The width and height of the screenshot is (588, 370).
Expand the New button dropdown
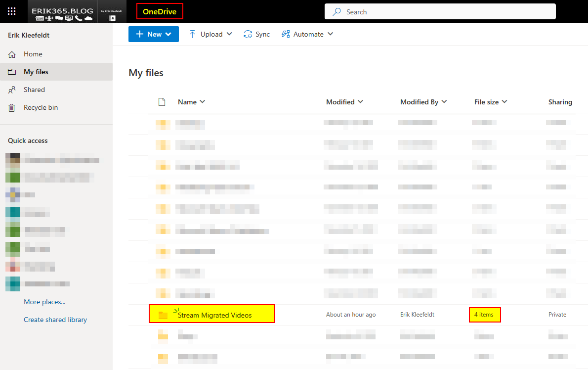point(168,34)
